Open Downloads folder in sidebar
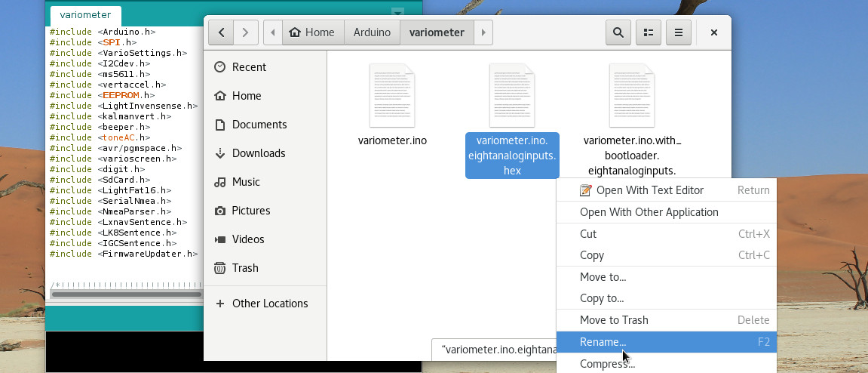The image size is (868, 373). pos(259,153)
